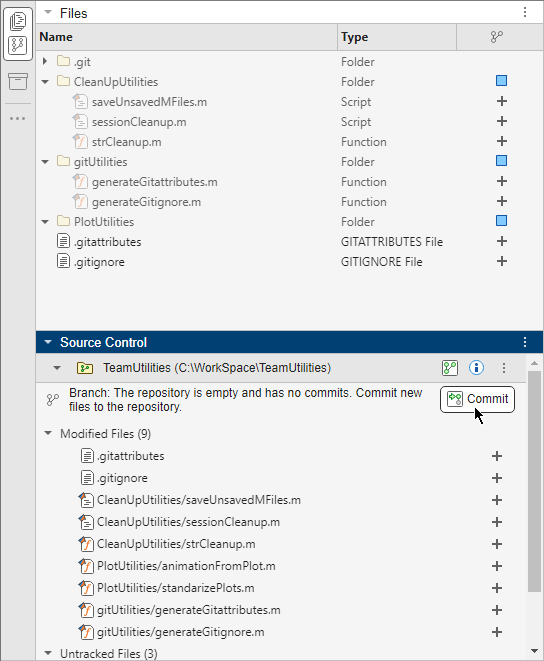Select CleanUpUtilities/sessionCleanup.m in Modified Files

click(x=188, y=522)
